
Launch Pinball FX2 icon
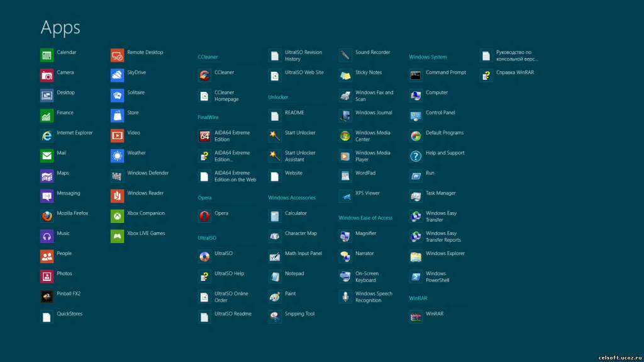[47, 297]
